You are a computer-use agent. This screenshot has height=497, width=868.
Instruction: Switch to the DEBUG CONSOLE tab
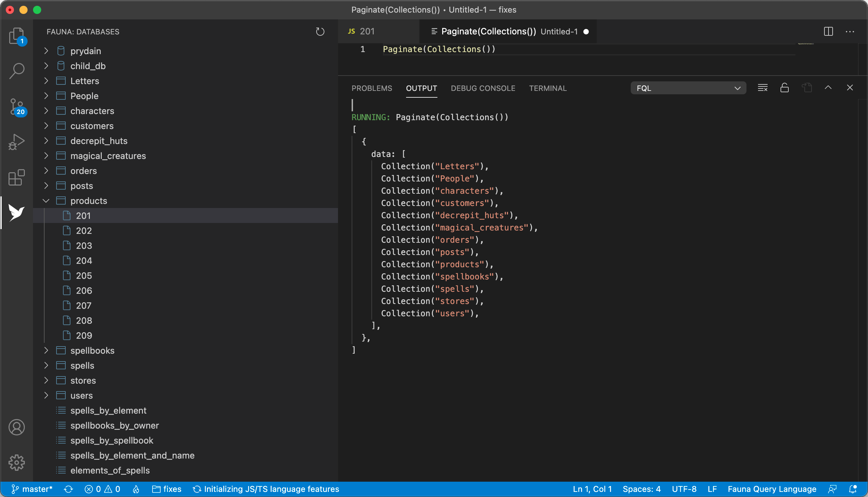click(483, 88)
